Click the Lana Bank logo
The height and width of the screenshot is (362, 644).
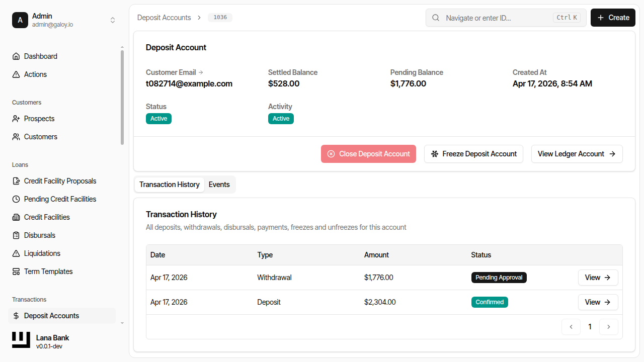(21, 340)
